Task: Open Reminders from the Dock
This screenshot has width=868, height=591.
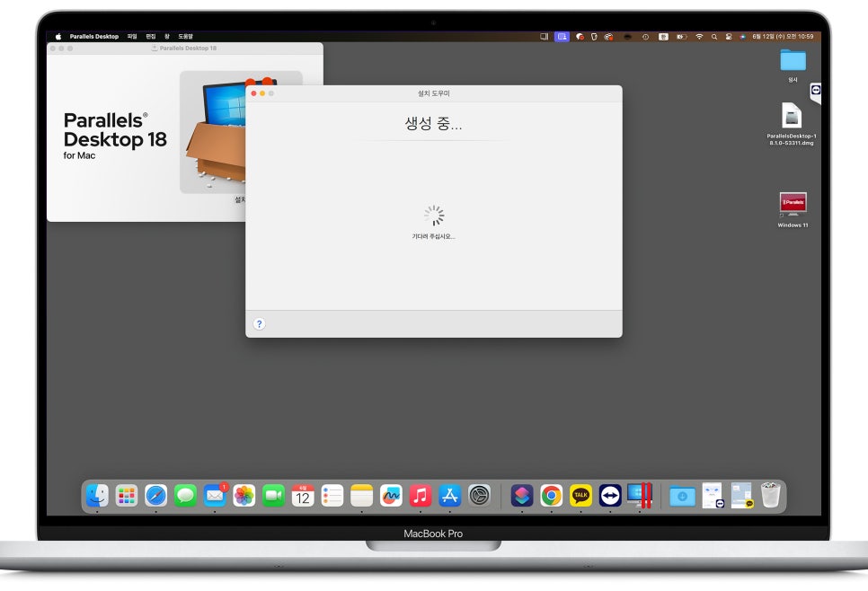Action: [x=332, y=495]
